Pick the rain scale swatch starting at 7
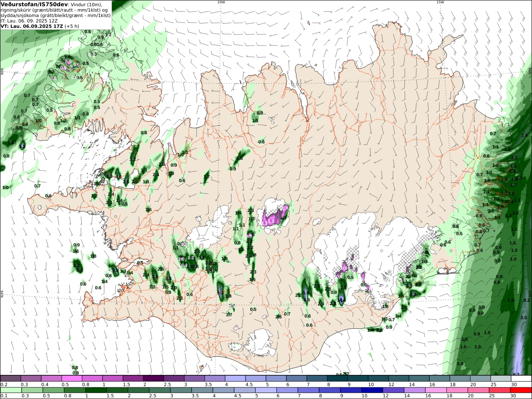Viewport: 532px width, 399px height. tap(308, 390)
